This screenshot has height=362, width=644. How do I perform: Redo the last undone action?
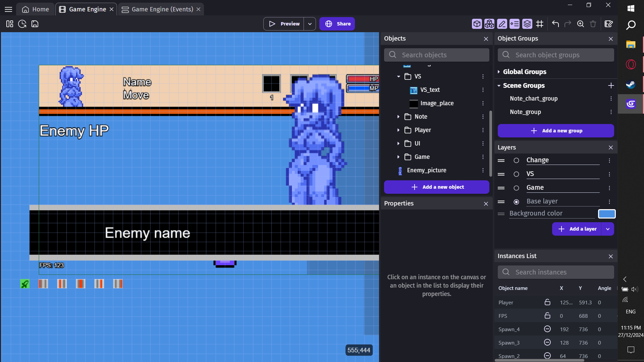(568, 24)
